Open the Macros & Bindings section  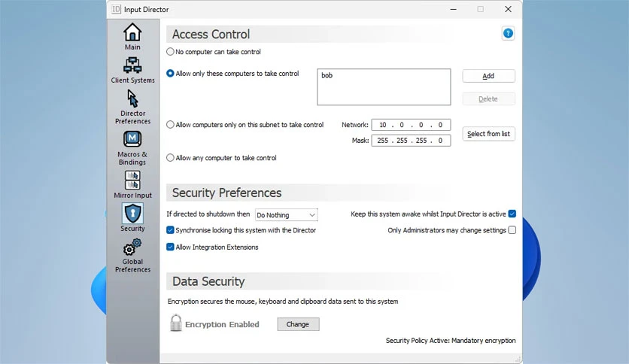click(x=132, y=148)
